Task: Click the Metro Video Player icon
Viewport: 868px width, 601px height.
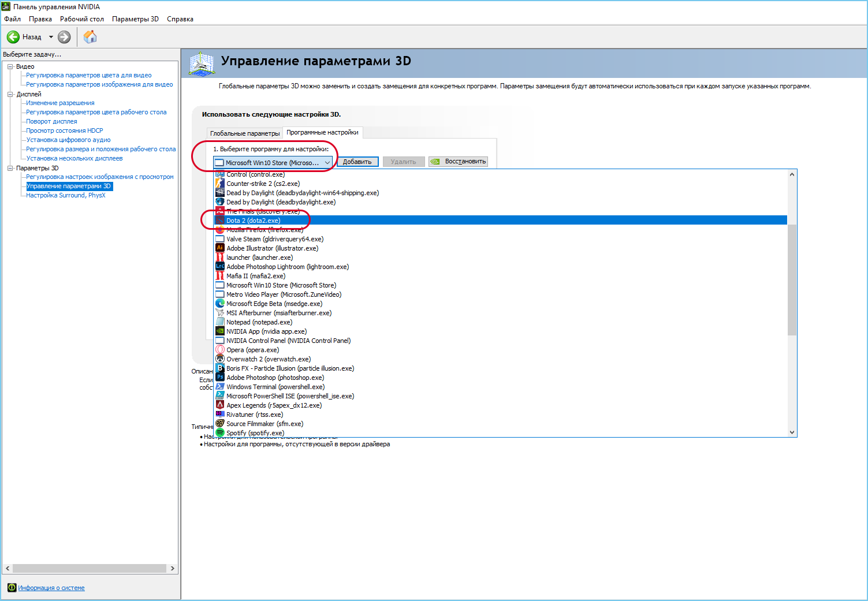Action: click(219, 294)
